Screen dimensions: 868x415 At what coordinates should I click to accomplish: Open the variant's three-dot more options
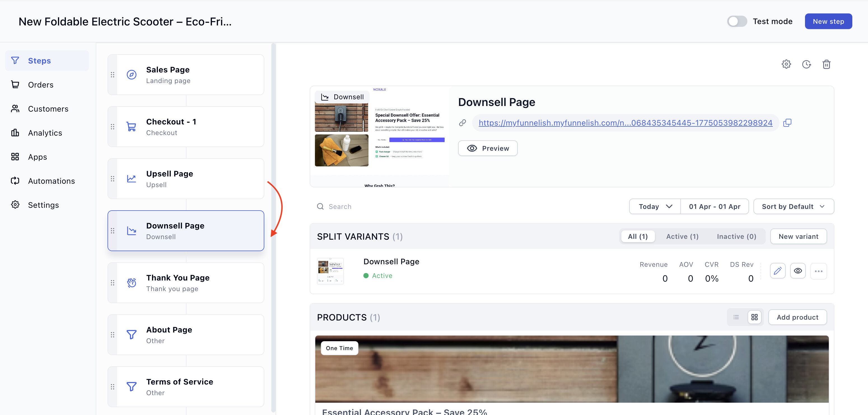click(818, 271)
